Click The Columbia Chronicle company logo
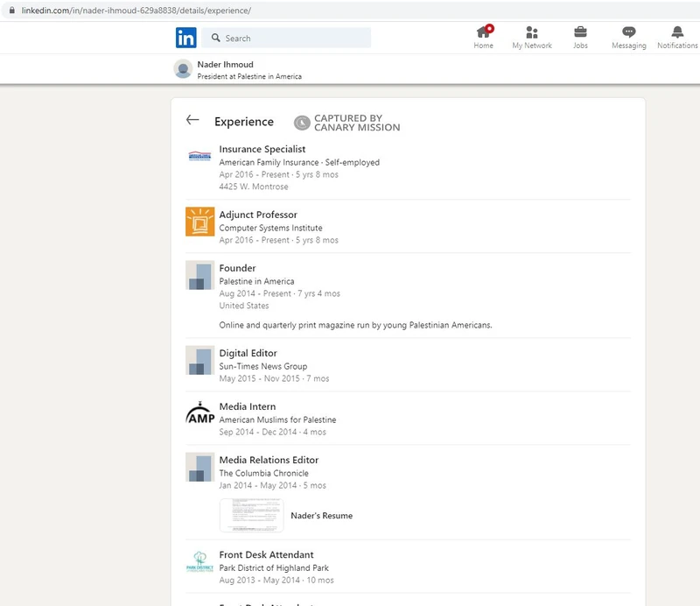The width and height of the screenshot is (700, 606). 199,467
